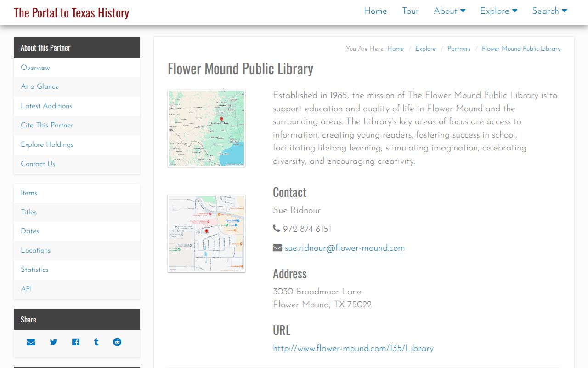Share on Tumblr icon
The height and width of the screenshot is (368, 588).
(x=96, y=342)
